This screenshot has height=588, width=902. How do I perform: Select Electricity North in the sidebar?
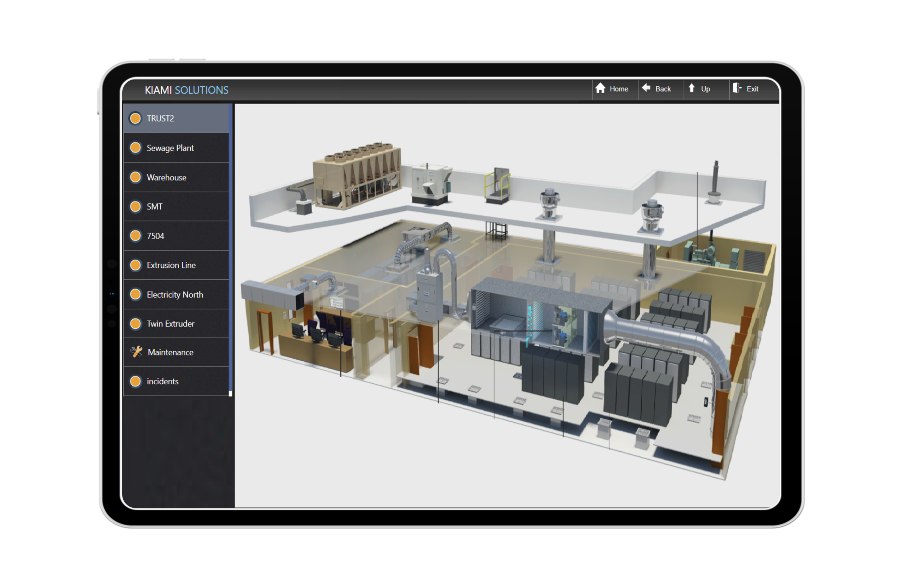tap(175, 295)
